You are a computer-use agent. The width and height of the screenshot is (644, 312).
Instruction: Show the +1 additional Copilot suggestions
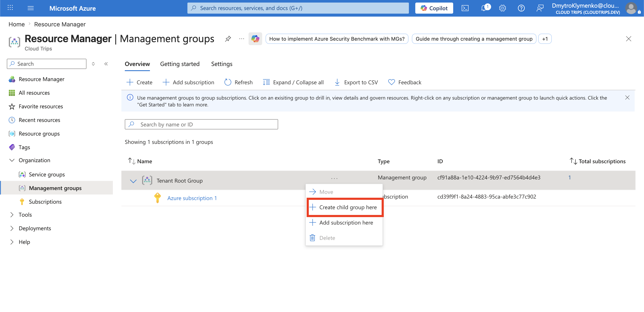(x=545, y=39)
